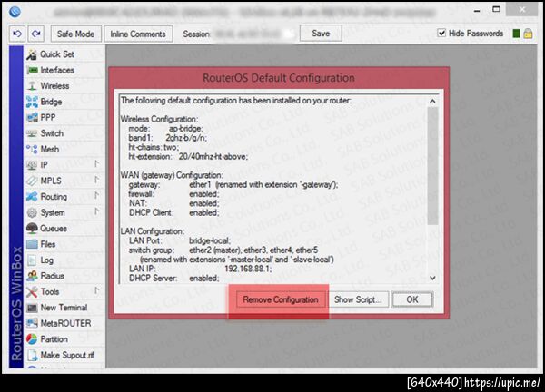This screenshot has width=545, height=392.
Task: Open Quick Set icon in sidebar
Action: click(32, 54)
